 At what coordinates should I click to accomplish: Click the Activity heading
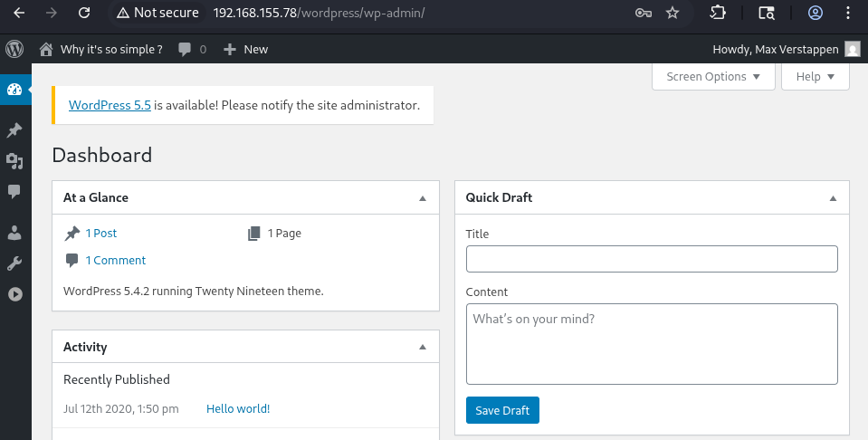(x=85, y=347)
